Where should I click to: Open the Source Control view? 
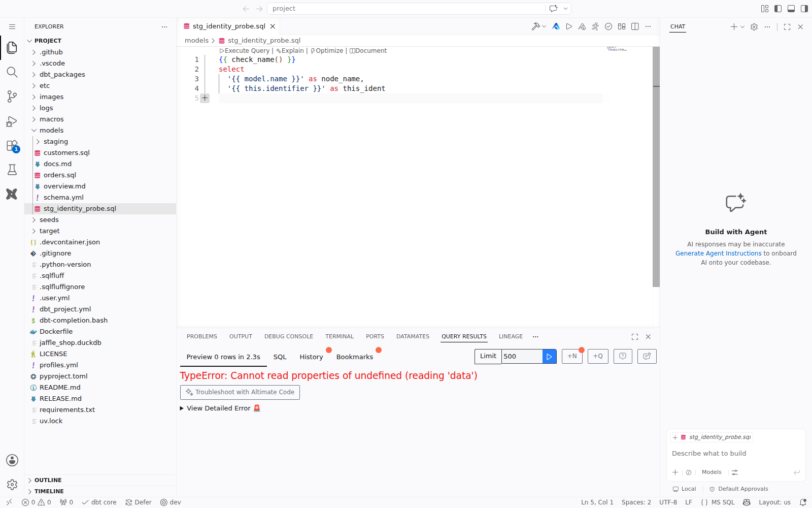(12, 97)
